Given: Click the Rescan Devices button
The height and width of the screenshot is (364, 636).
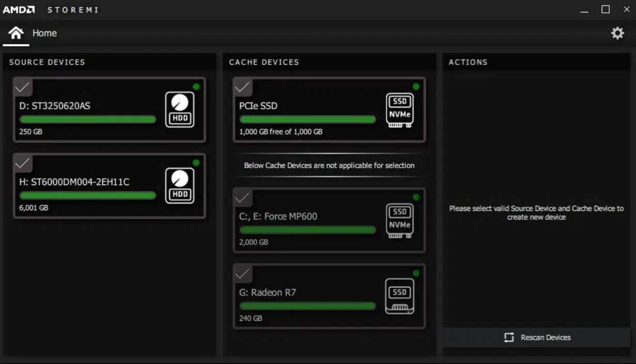Looking at the screenshot, I should 536,337.
